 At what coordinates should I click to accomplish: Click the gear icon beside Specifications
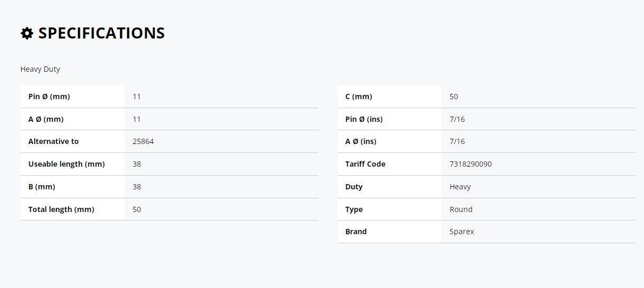click(x=27, y=33)
